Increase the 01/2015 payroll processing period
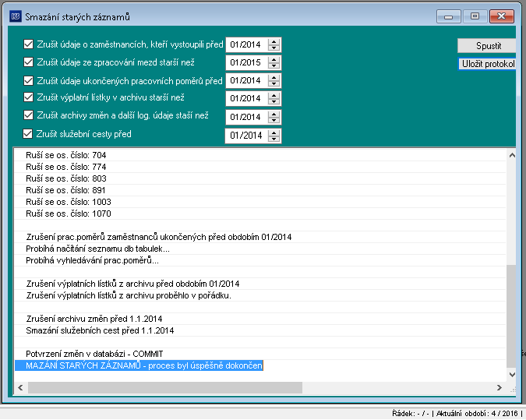 (274, 59)
